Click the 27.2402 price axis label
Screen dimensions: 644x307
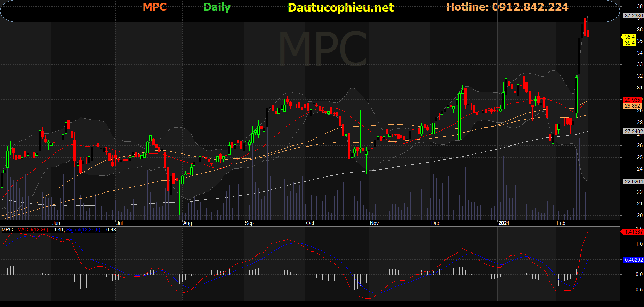[x=633, y=132]
